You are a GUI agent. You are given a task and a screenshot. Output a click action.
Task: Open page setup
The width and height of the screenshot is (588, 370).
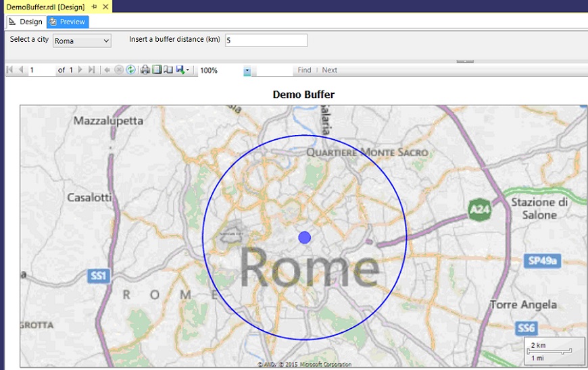(x=168, y=70)
